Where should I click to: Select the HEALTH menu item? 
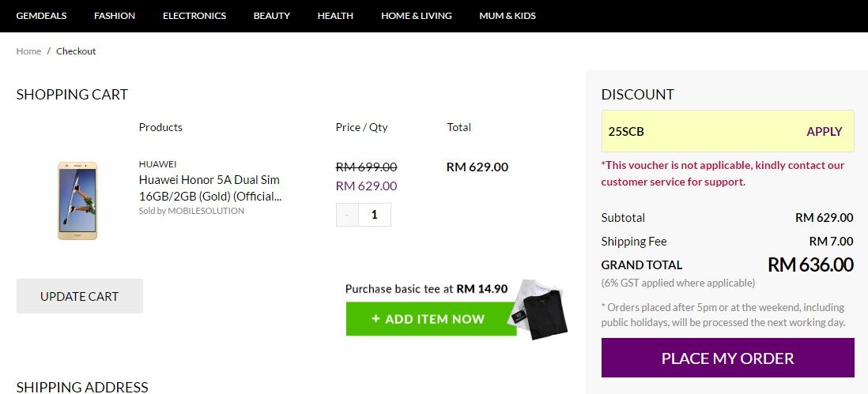[x=335, y=16]
